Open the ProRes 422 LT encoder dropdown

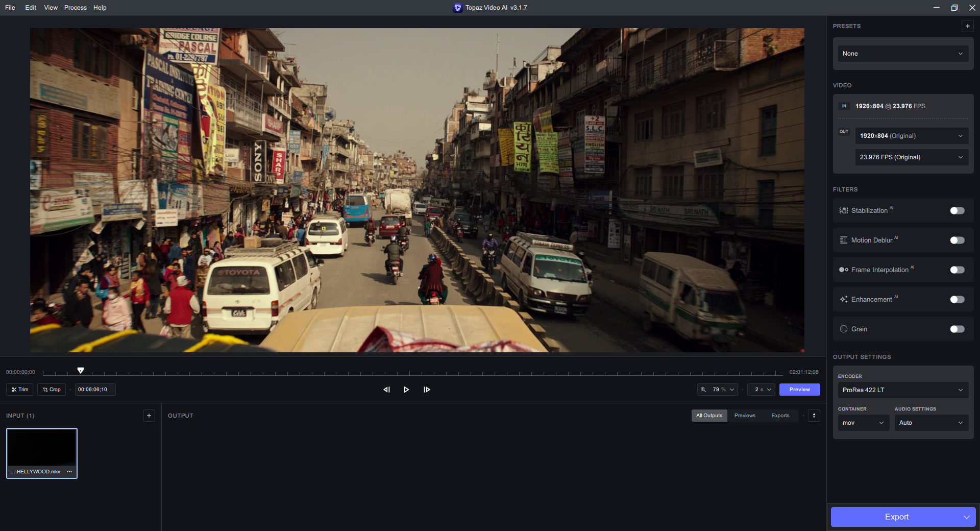(x=903, y=390)
